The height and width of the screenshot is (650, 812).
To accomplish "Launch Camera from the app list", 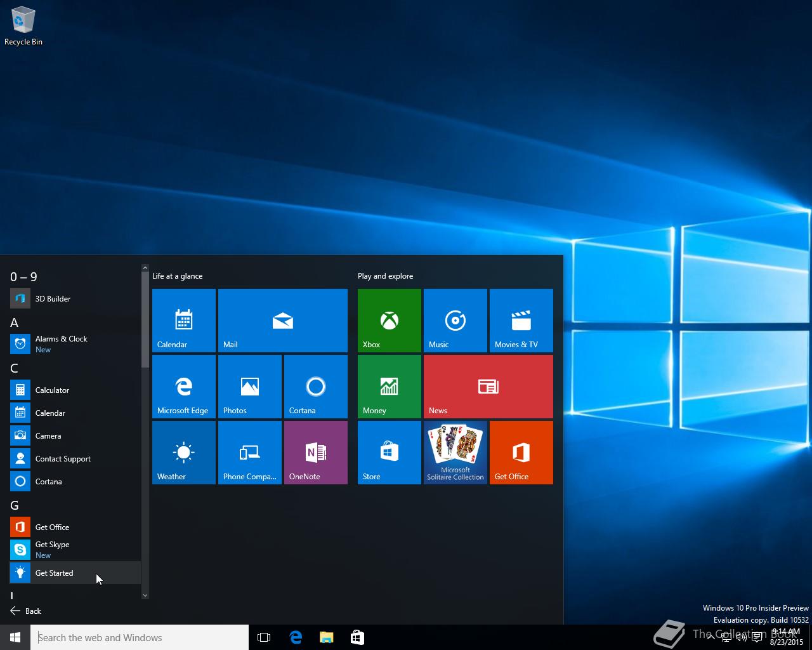I will tap(75, 435).
